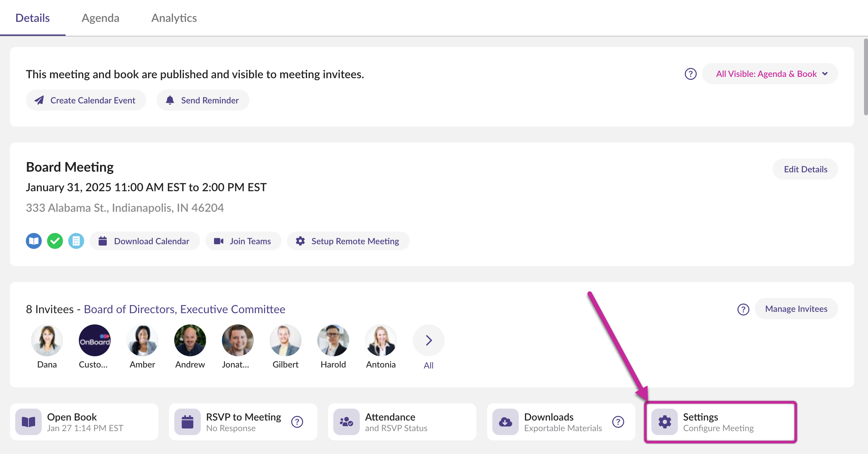Switch to the Agenda tab
Image resolution: width=868 pixels, height=454 pixels.
100,18
